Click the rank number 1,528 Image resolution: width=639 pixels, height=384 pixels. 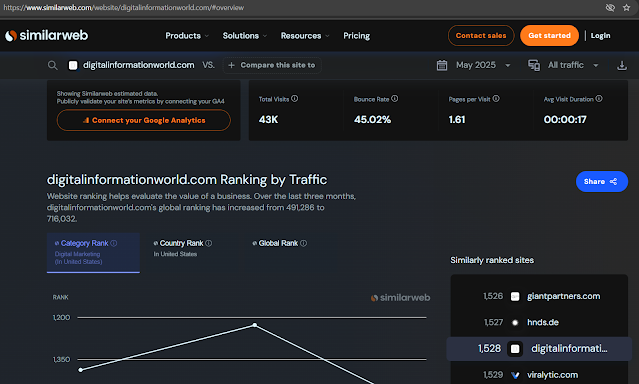pos(489,349)
